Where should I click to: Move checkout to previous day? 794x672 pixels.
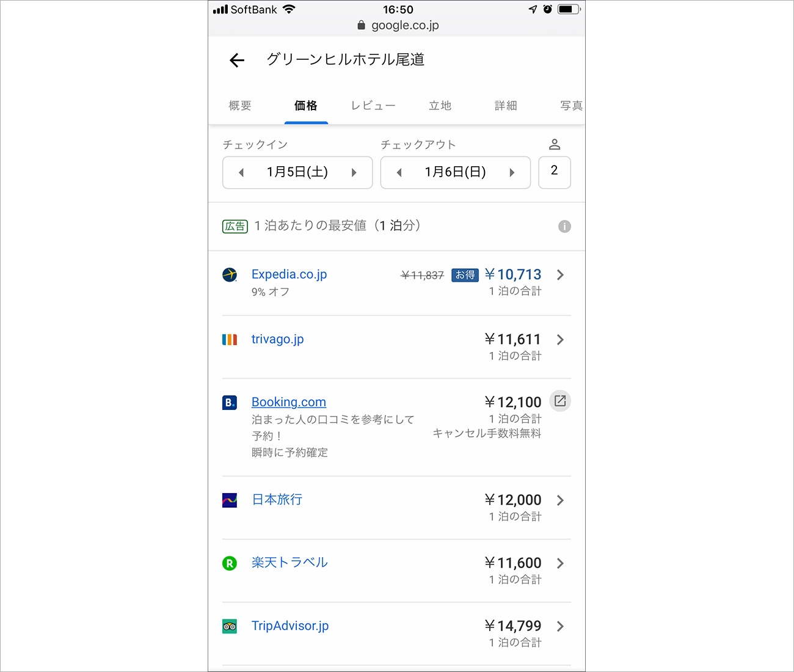[x=399, y=173]
